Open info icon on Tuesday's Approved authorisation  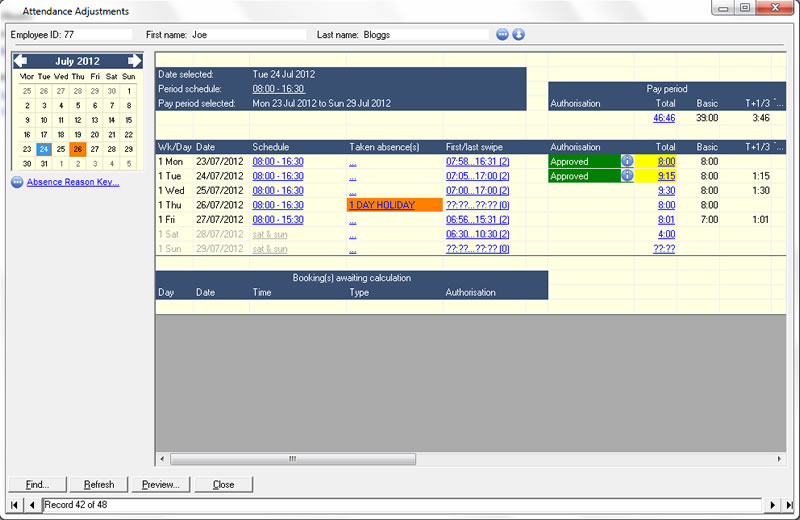click(627, 176)
